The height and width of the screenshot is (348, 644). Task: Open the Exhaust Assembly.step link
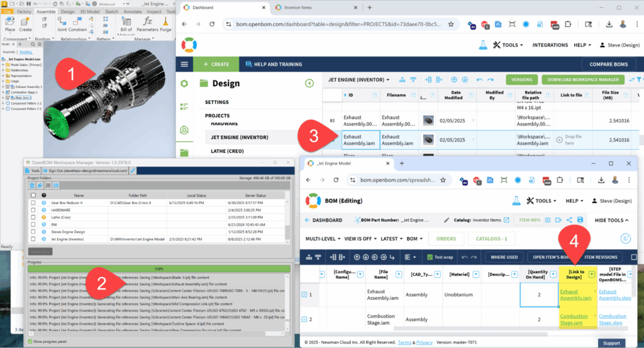(614, 295)
